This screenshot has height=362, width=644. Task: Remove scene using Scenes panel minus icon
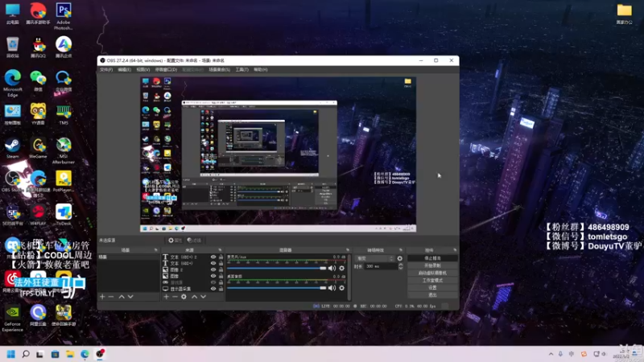[x=111, y=297]
